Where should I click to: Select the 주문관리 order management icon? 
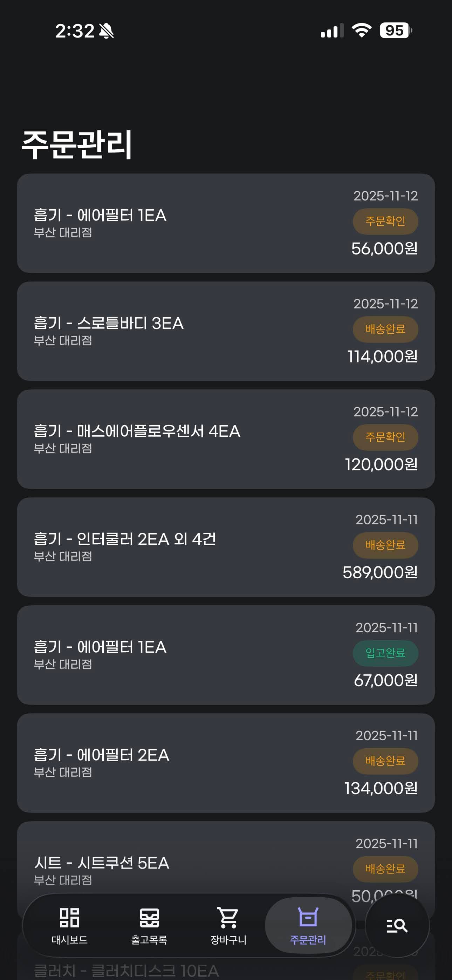308,918
